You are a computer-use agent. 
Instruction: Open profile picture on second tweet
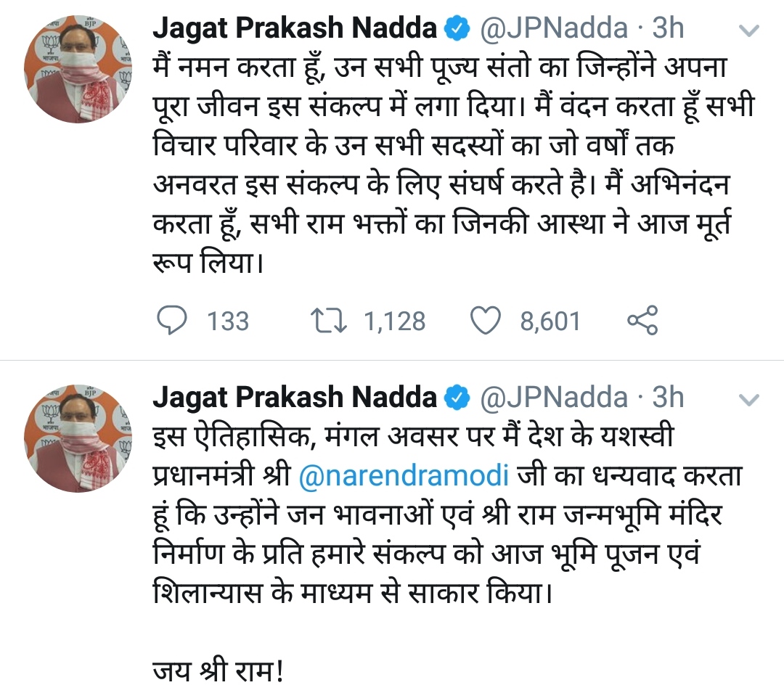[x=78, y=438]
